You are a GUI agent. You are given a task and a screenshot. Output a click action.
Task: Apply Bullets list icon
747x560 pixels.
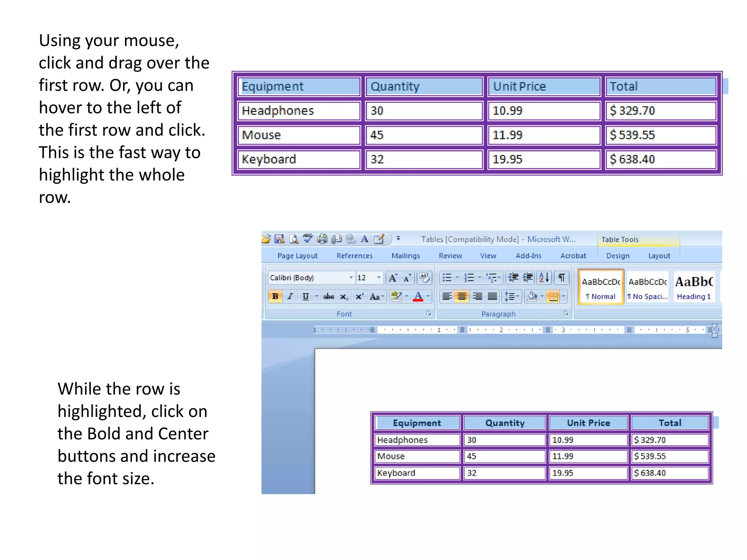point(447,278)
